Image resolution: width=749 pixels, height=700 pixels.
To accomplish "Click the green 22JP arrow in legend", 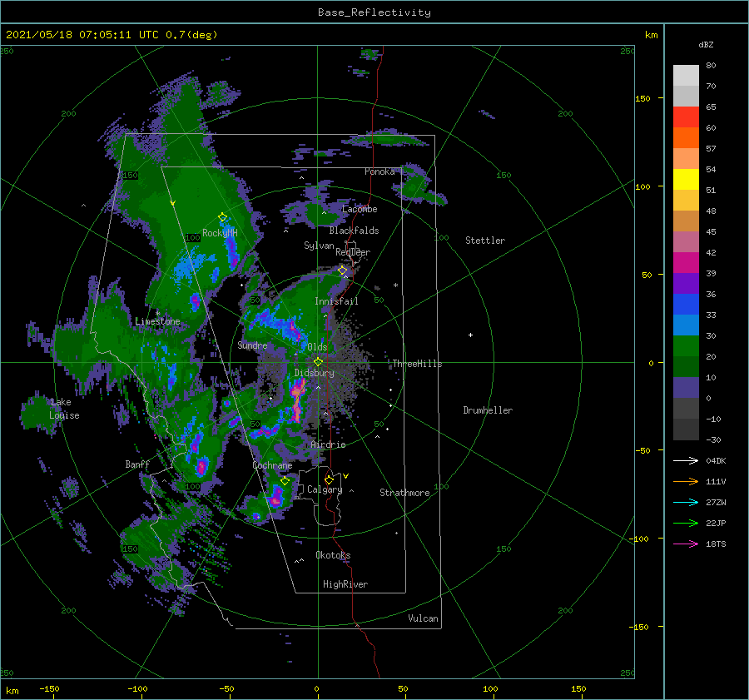I will (x=686, y=524).
